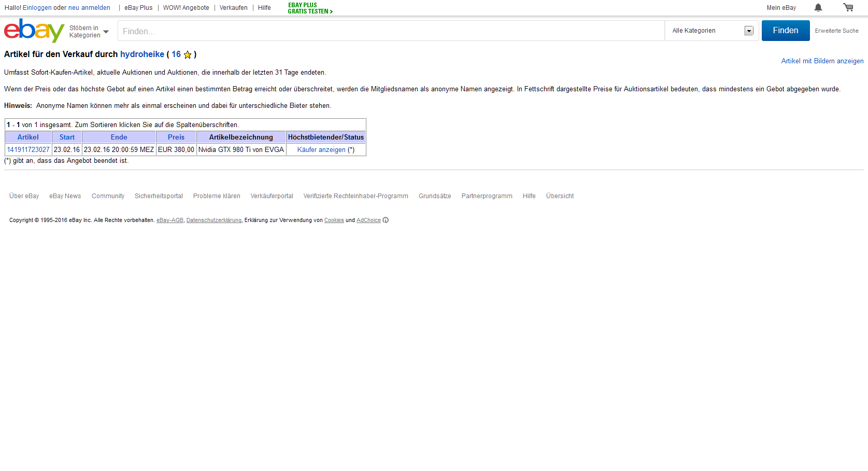The height and width of the screenshot is (471, 868).
Task: Expand Stöbern in Kategorien dropdown
Action: [x=89, y=32]
